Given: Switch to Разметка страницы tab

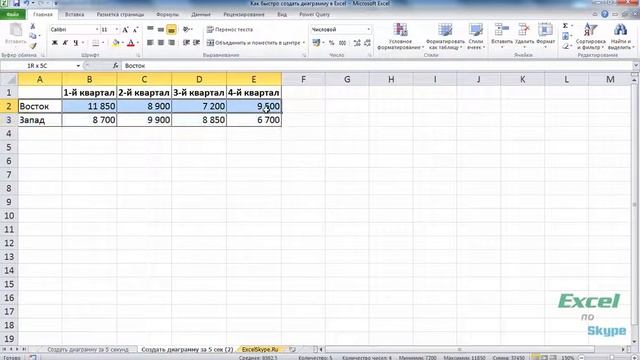Looking at the screenshot, I should (120, 14).
